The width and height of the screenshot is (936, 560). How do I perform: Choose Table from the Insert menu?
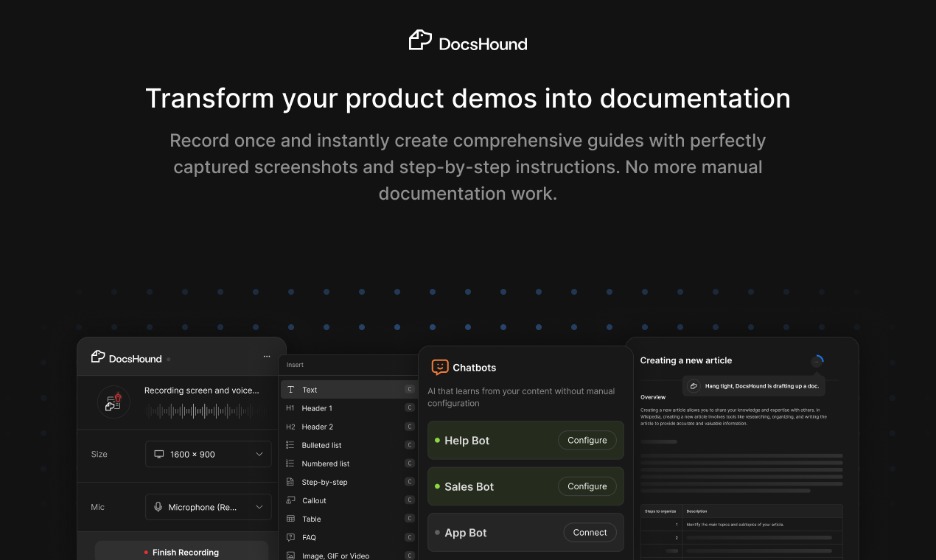pos(349,519)
